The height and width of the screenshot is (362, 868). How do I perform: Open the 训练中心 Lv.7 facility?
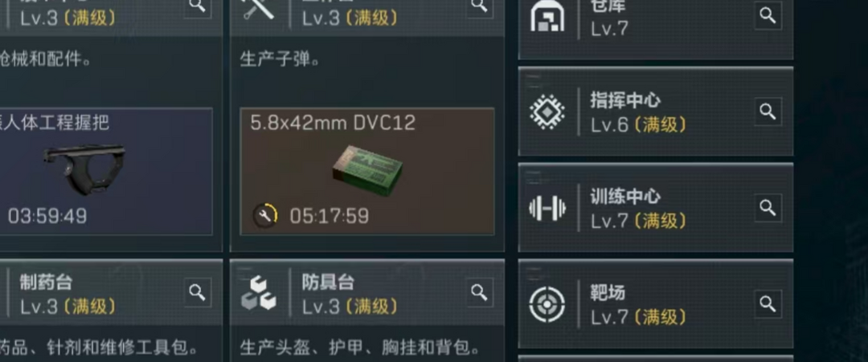656,208
